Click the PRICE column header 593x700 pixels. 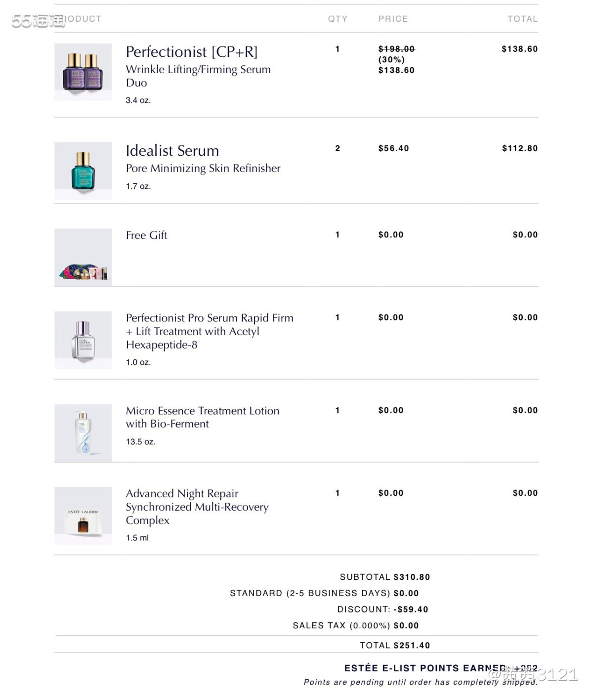[x=393, y=19]
